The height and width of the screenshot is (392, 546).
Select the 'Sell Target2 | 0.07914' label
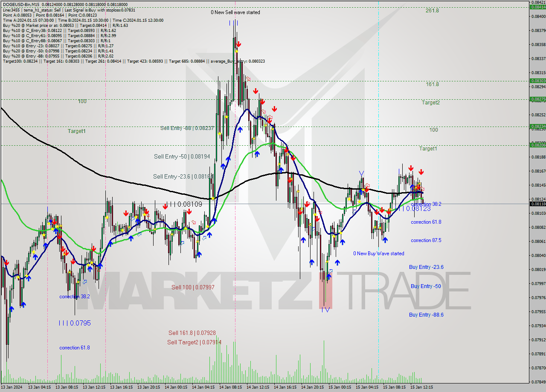coord(194,342)
